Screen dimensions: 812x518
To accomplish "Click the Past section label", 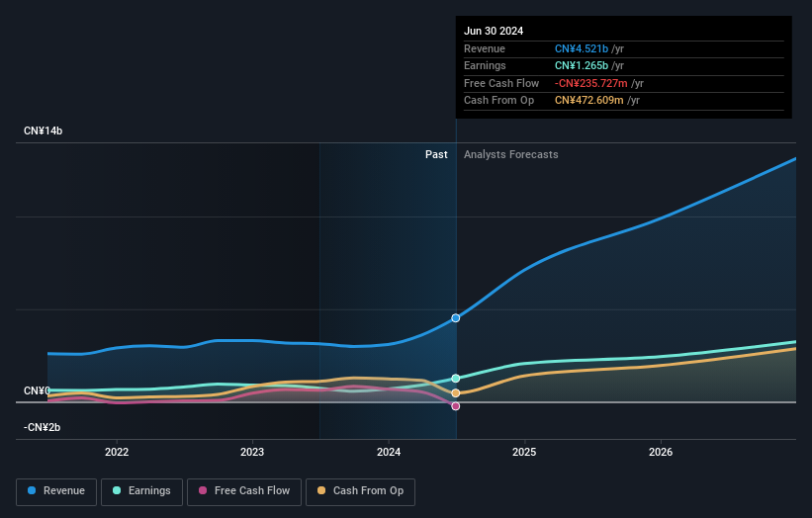I will [436, 154].
